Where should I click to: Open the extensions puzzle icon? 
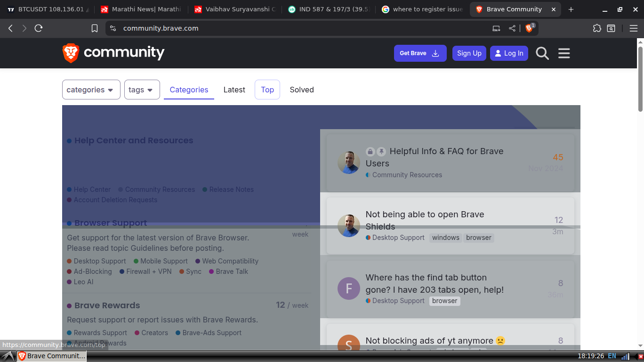click(x=597, y=28)
